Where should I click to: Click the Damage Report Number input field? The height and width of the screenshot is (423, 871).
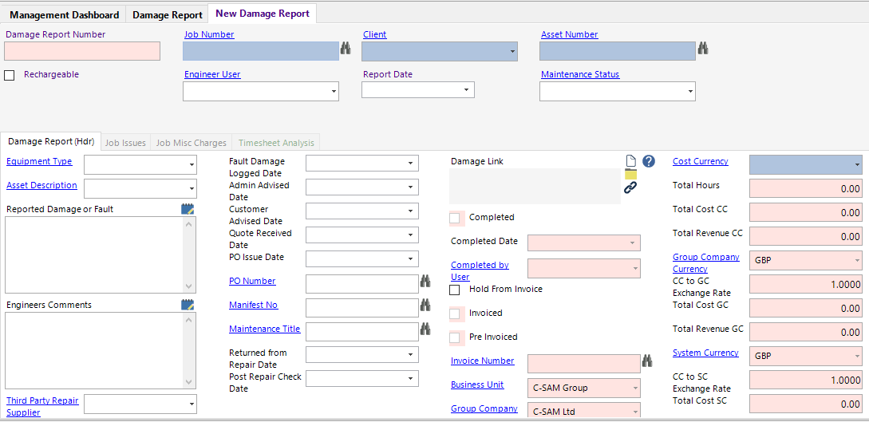click(82, 51)
